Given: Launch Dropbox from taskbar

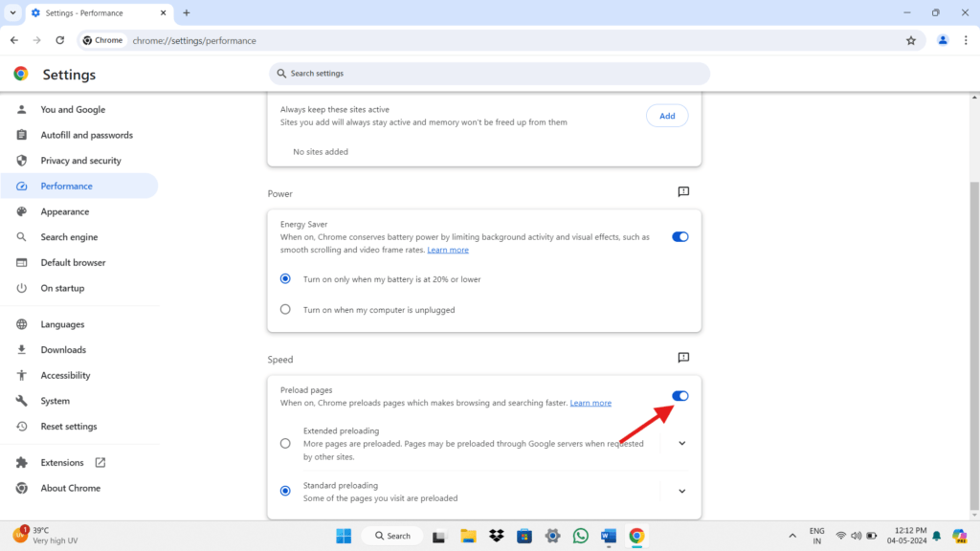Looking at the screenshot, I should click(x=497, y=536).
